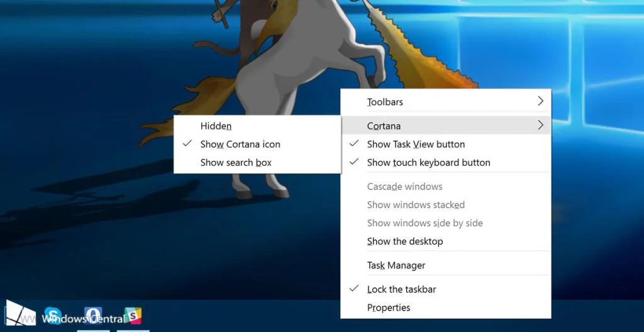This screenshot has width=644, height=332.
Task: Toggle Lock the taskbar option
Action: click(x=401, y=289)
